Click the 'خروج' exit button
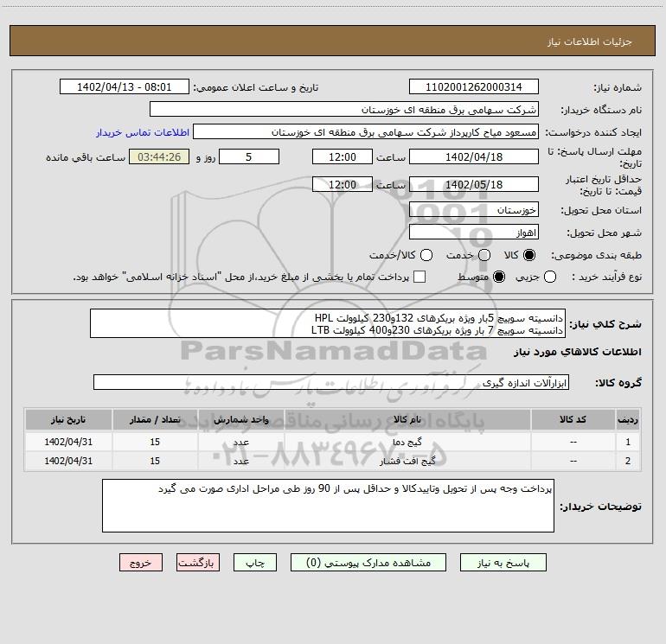 141,563
